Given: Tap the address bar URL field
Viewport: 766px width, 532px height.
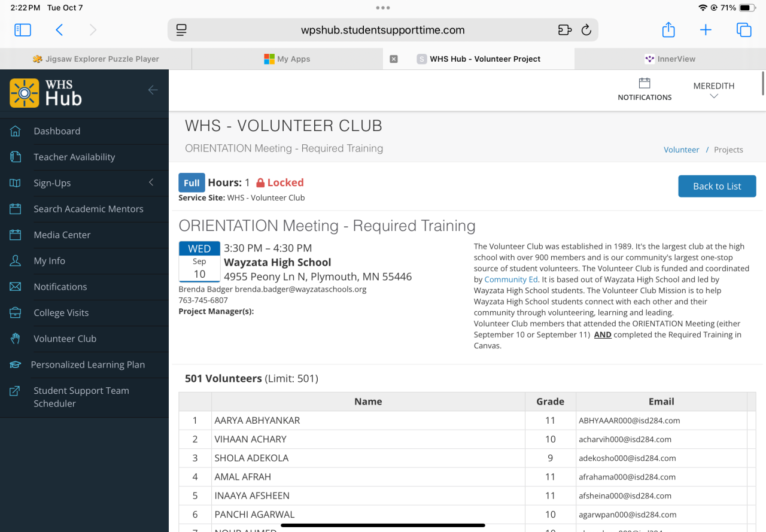Looking at the screenshot, I should (383, 30).
